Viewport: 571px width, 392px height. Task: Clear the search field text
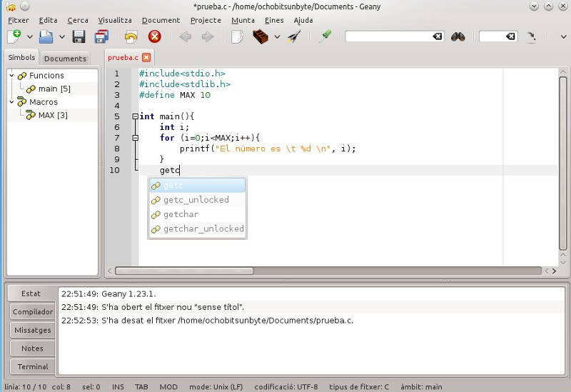click(438, 36)
